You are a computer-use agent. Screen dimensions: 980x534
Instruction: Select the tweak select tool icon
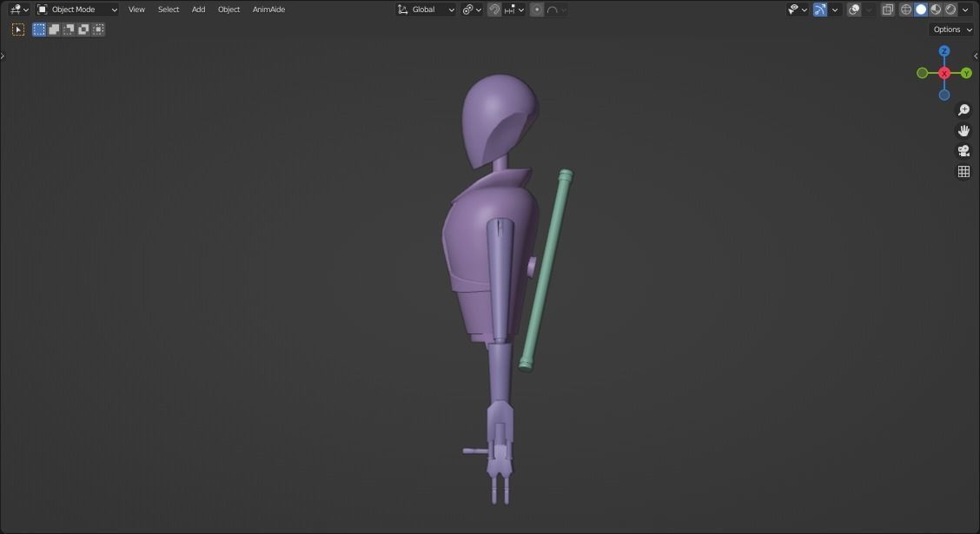coord(18,30)
